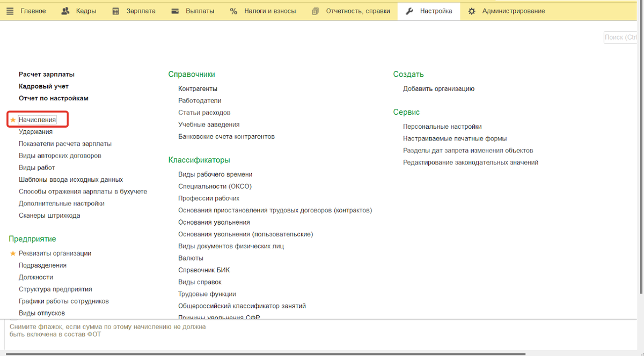Image resolution: width=644 pixels, height=356 pixels.
Task: Open Статьи расходов directory
Action: click(204, 113)
